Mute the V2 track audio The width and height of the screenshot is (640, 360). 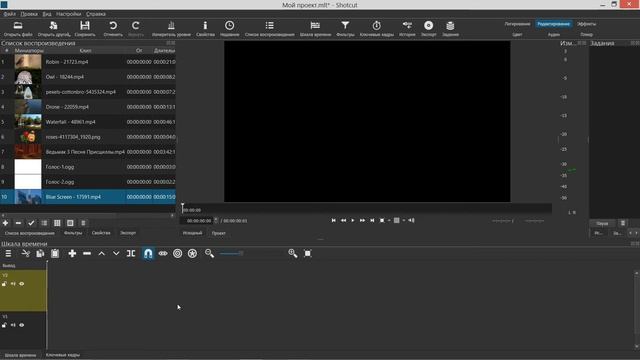(13, 284)
